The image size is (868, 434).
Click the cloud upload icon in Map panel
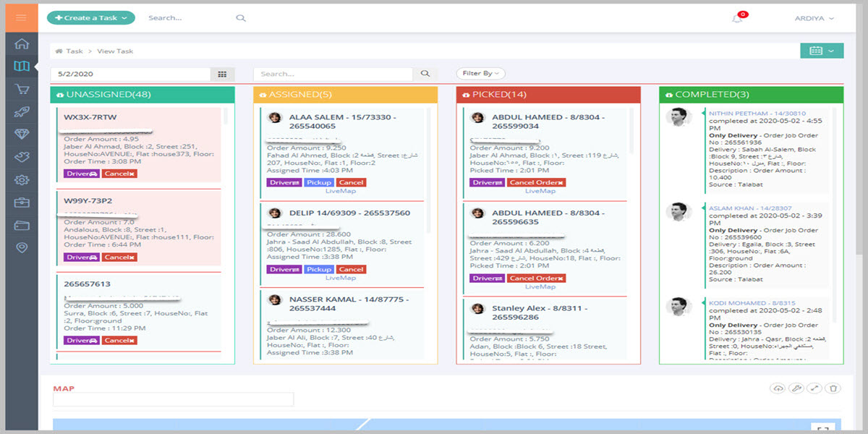pos(778,388)
